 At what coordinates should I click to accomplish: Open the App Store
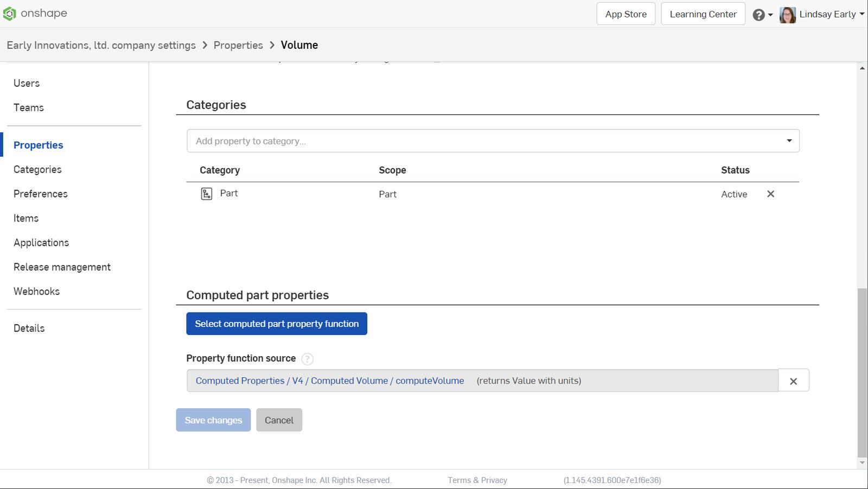click(x=626, y=14)
